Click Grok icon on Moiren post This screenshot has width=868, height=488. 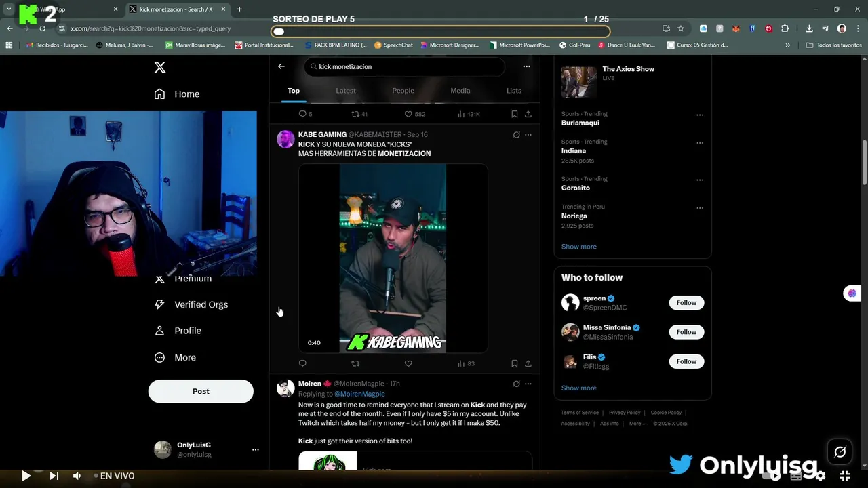tap(516, 384)
